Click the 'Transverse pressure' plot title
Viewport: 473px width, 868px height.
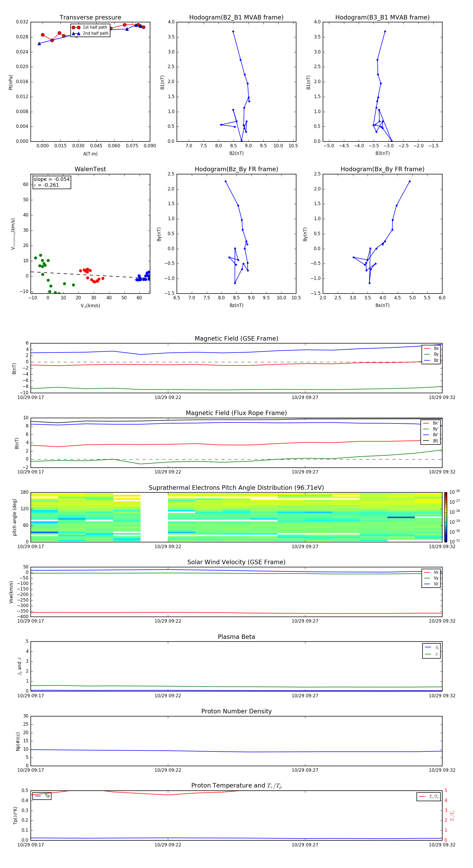[x=90, y=18]
